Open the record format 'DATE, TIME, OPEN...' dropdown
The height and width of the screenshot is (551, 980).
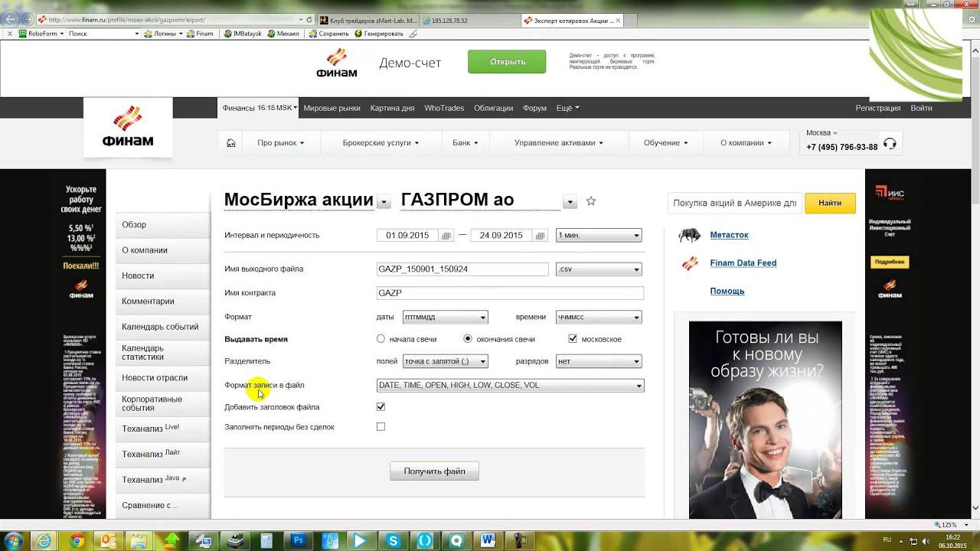pos(510,386)
